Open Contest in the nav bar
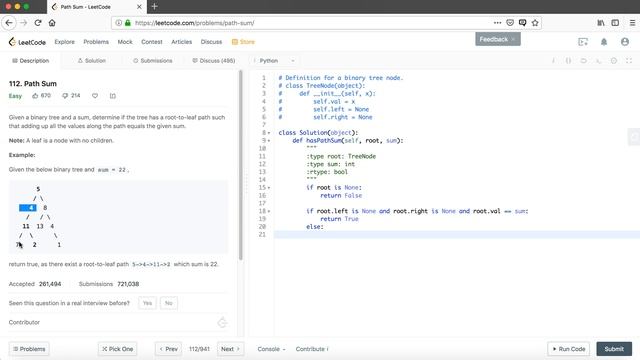 pos(151,42)
